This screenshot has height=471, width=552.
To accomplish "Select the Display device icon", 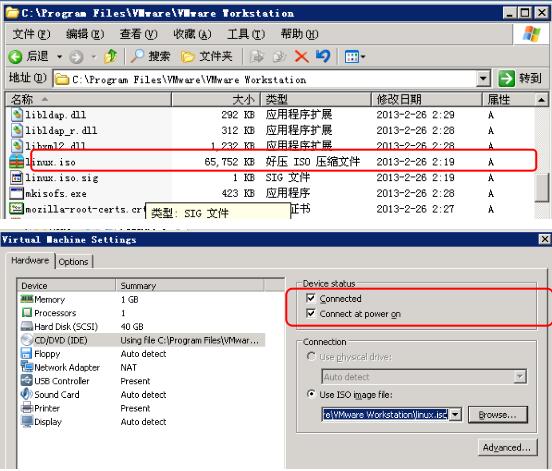I will [27, 421].
